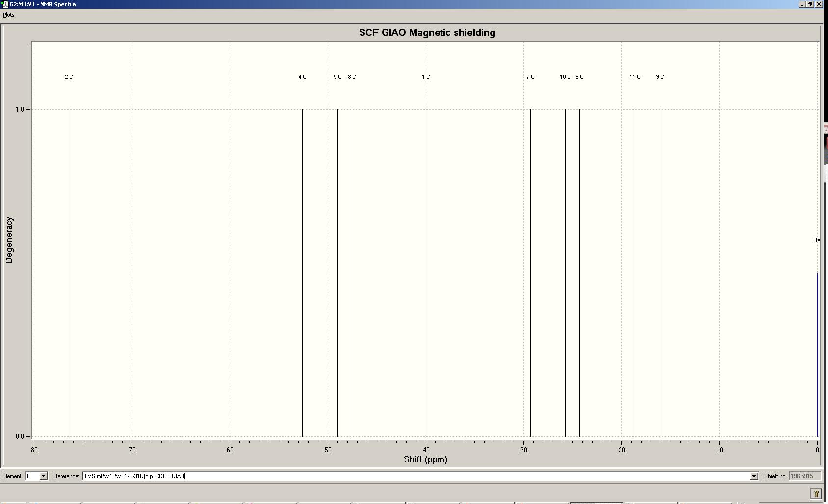Open the help icon at bottom right

coord(816,493)
